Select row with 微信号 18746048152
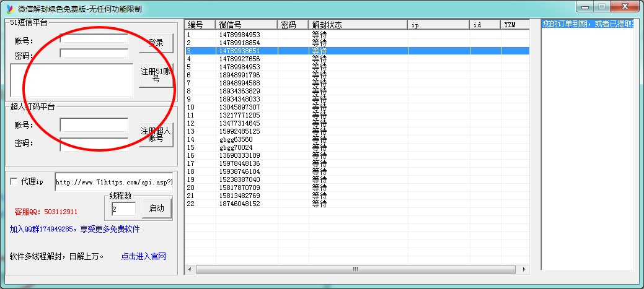Screen dimensions: 644x289 pyautogui.click(x=357, y=204)
